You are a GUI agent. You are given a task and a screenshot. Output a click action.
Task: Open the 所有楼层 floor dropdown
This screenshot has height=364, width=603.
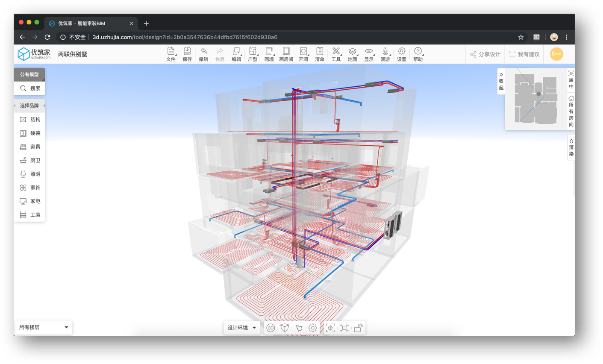pos(44,328)
